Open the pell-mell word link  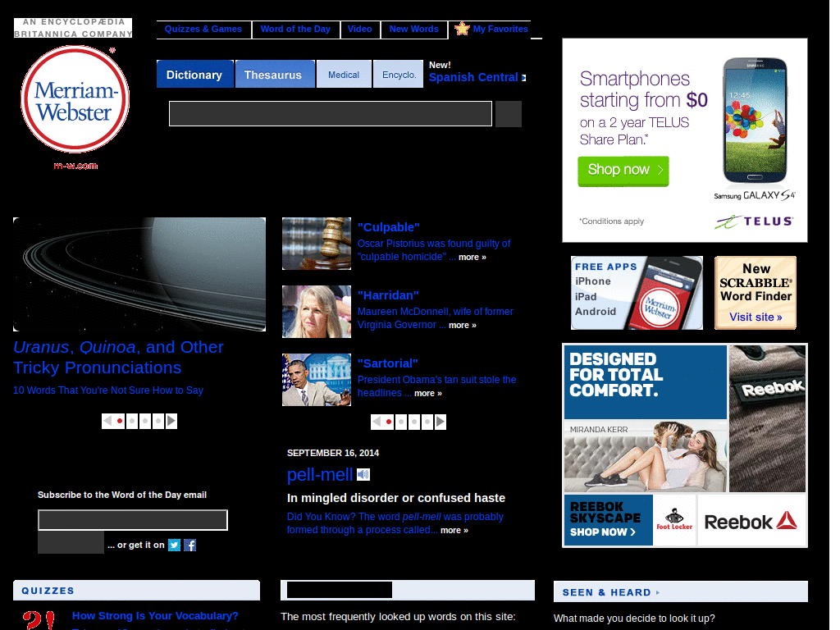tap(320, 475)
